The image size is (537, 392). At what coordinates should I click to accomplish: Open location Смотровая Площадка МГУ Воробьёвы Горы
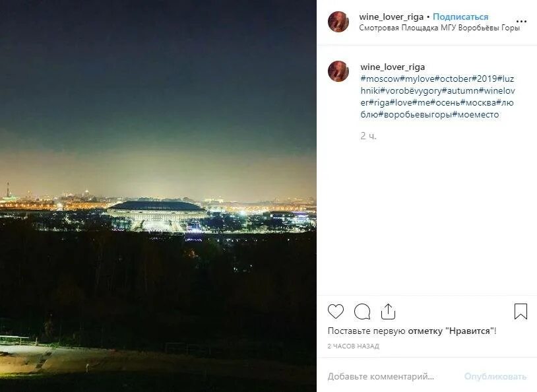(x=439, y=28)
